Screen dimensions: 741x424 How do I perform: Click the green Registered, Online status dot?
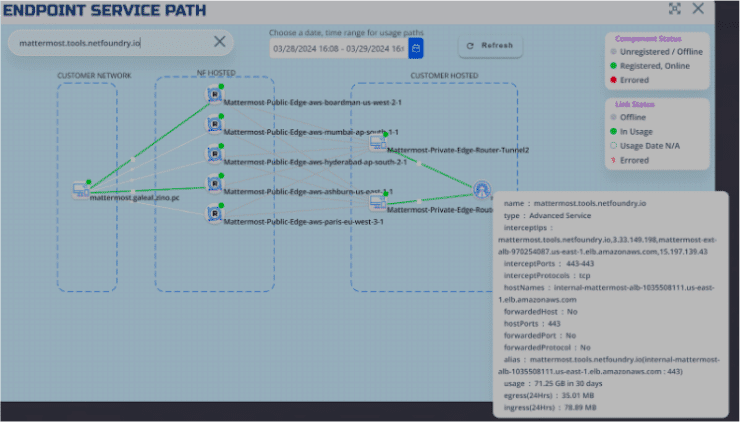tap(613, 65)
